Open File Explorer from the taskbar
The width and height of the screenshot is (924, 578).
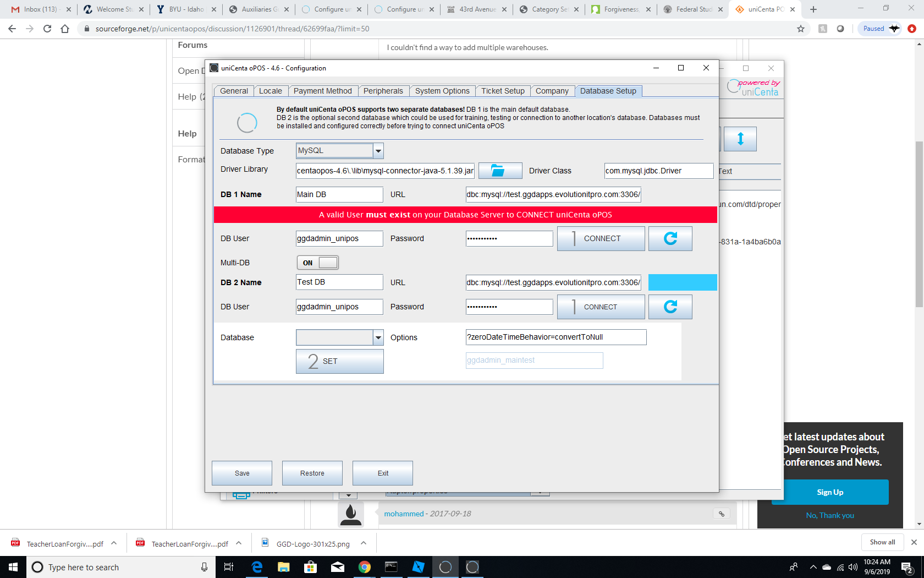click(x=283, y=567)
